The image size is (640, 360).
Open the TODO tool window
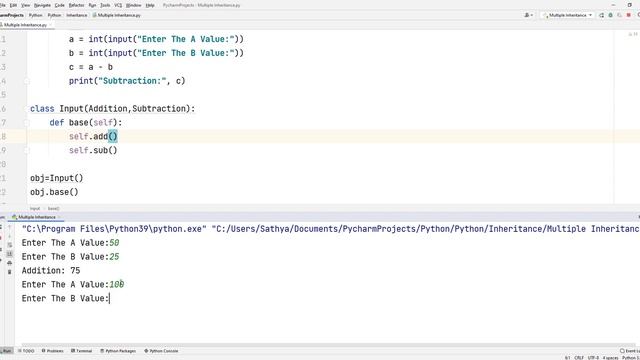(x=26, y=351)
